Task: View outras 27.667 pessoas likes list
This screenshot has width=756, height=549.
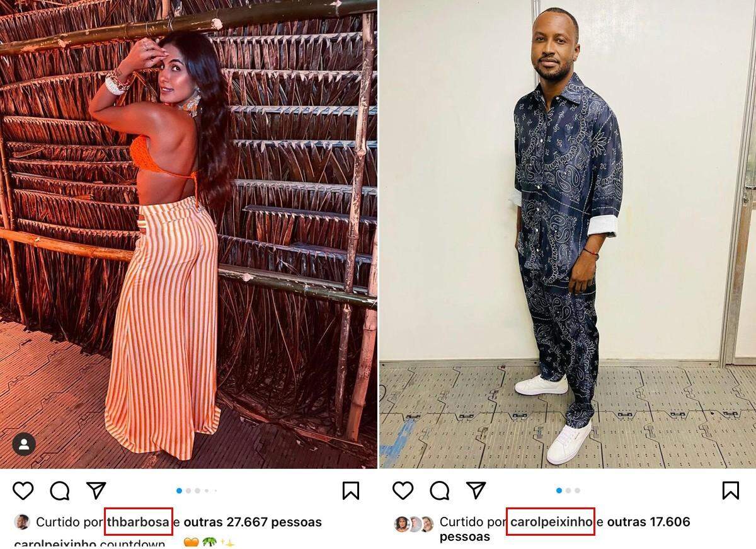Action: pos(253,522)
